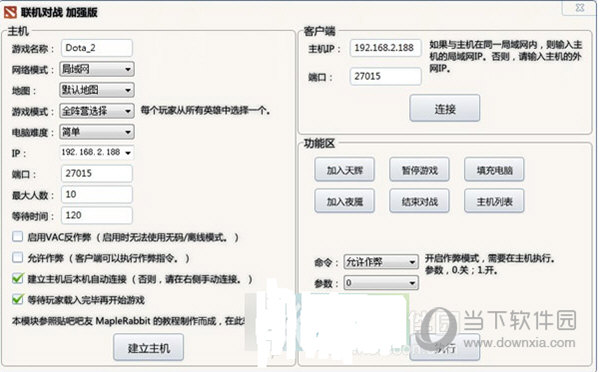Click the 建立主机 button
The height and width of the screenshot is (372, 600).
(148, 348)
